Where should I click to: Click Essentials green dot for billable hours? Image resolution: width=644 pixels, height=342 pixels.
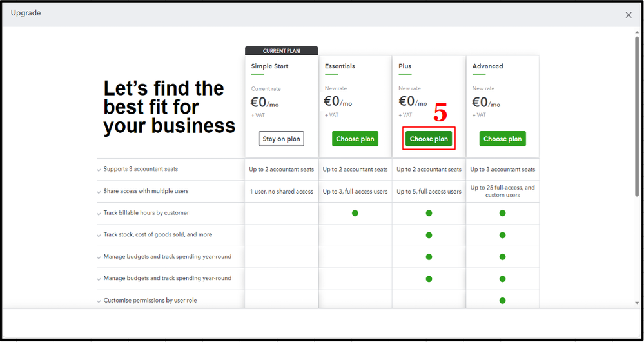click(x=355, y=213)
